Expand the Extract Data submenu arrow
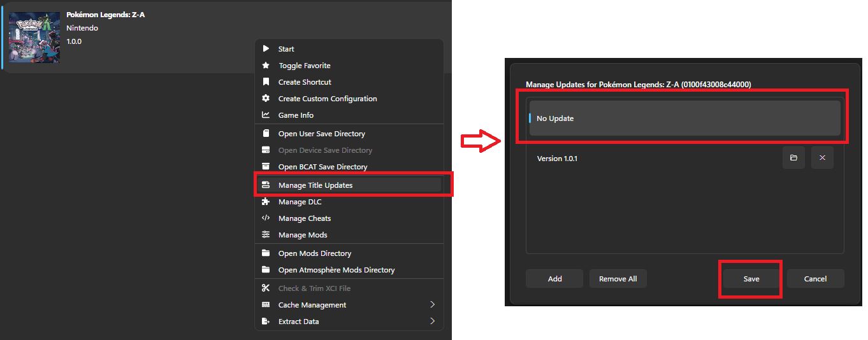 click(432, 322)
